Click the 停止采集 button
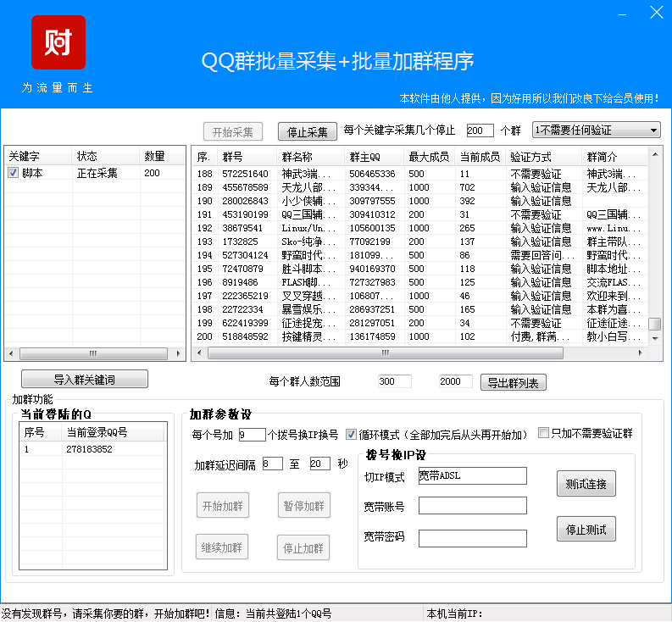Viewport: 672px width, 622px height. point(307,131)
